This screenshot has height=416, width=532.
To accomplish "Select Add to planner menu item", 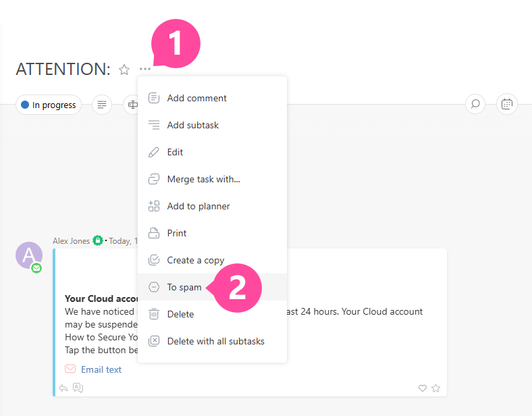I will tap(198, 206).
